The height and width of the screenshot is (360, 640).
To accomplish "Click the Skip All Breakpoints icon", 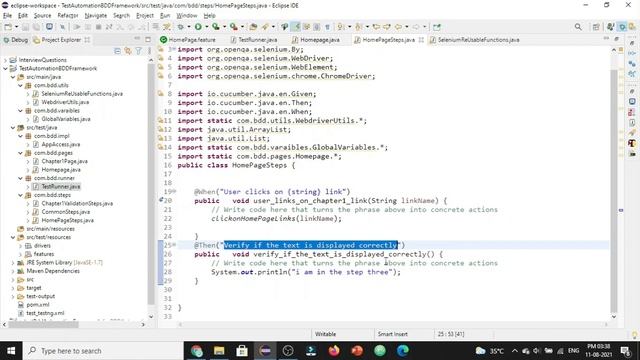I will pos(62,27).
